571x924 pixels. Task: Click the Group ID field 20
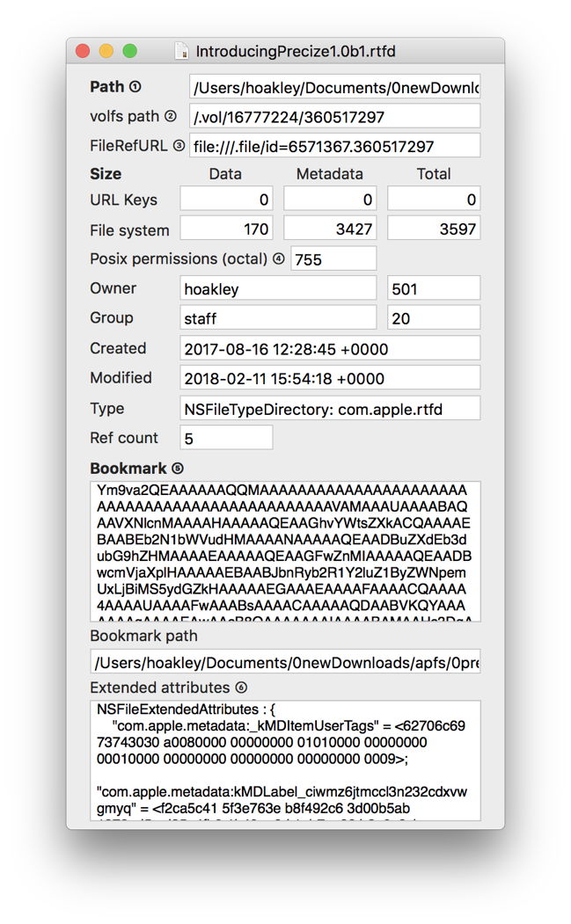click(434, 317)
